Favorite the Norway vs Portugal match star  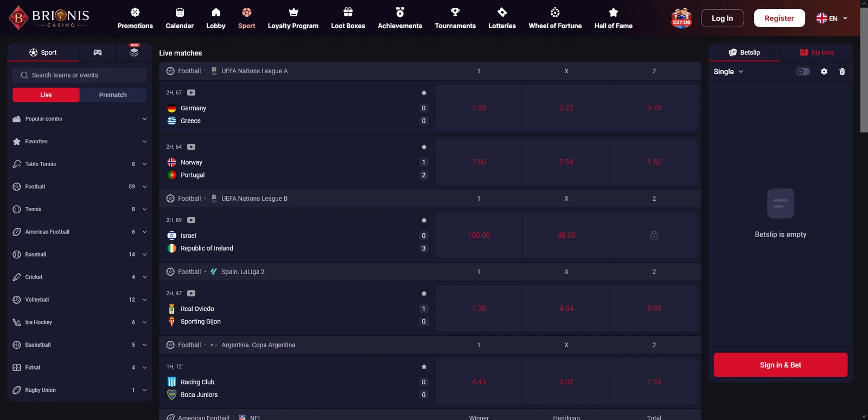pos(424,147)
